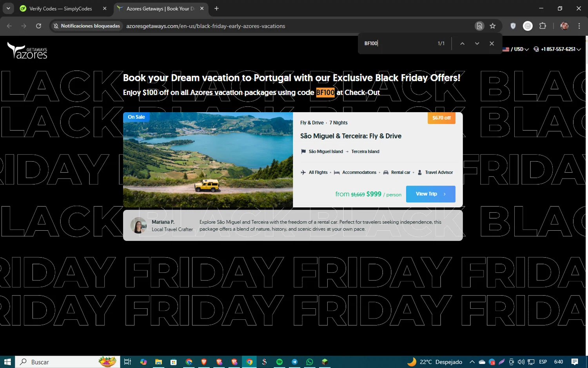Show hidden system tray icons
Viewport: 588px width, 368px height.
[472, 362]
